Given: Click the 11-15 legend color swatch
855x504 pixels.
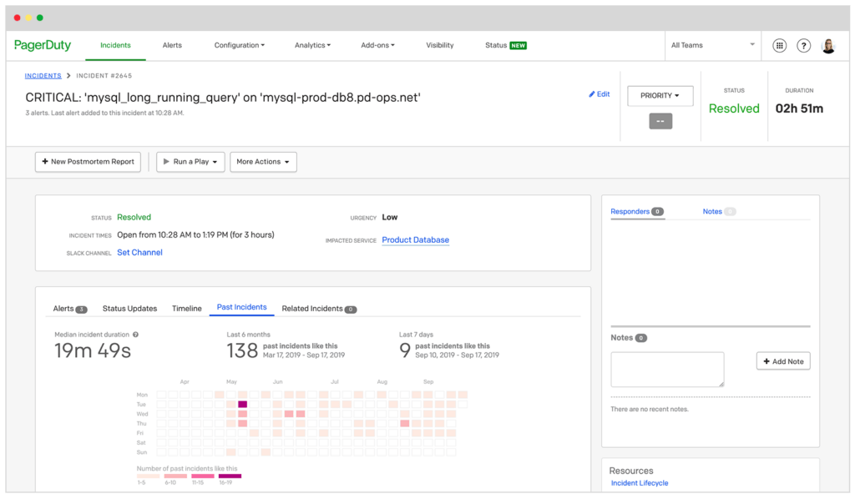Looking at the screenshot, I should click(x=202, y=476).
